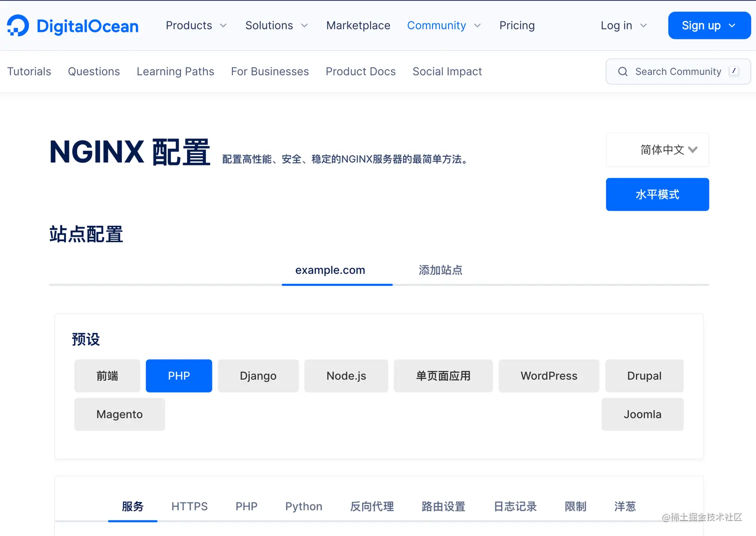This screenshot has width=756, height=536.
Task: Open the Sign up dropdown button
Action: pyautogui.click(x=709, y=25)
